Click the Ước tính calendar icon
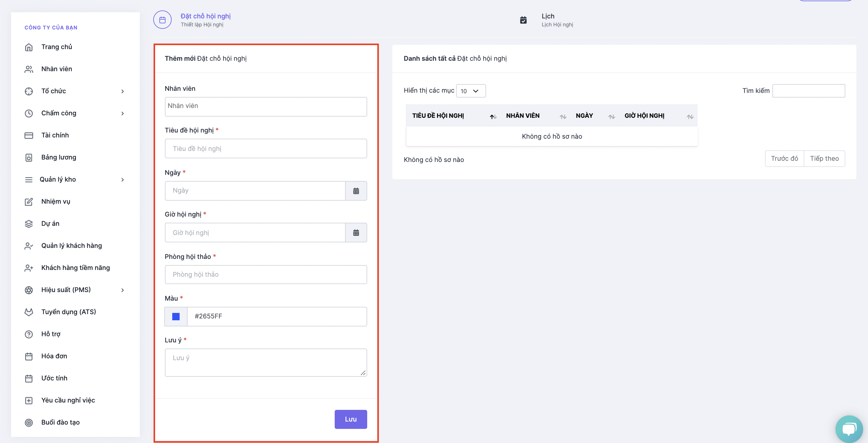The height and width of the screenshot is (443, 868). (29, 378)
